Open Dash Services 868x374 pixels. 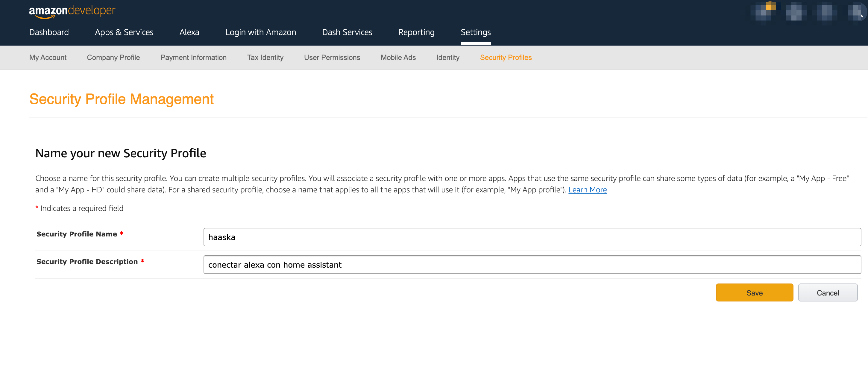pyautogui.click(x=347, y=32)
